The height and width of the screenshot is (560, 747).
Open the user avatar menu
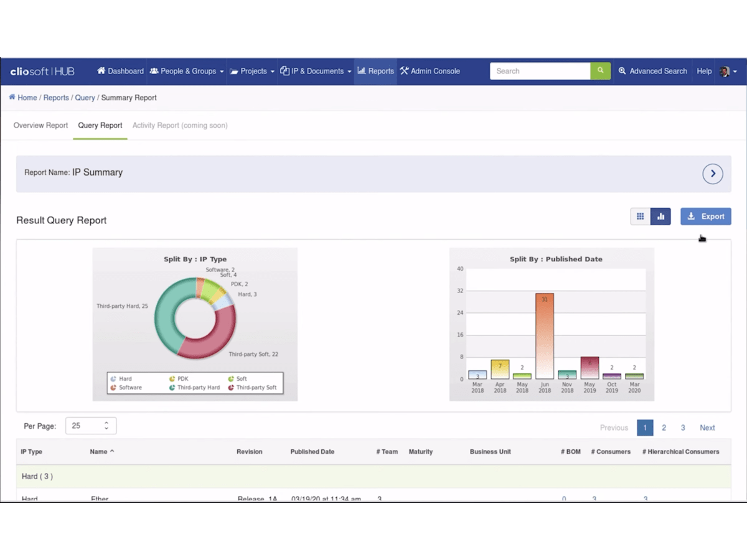(x=728, y=72)
